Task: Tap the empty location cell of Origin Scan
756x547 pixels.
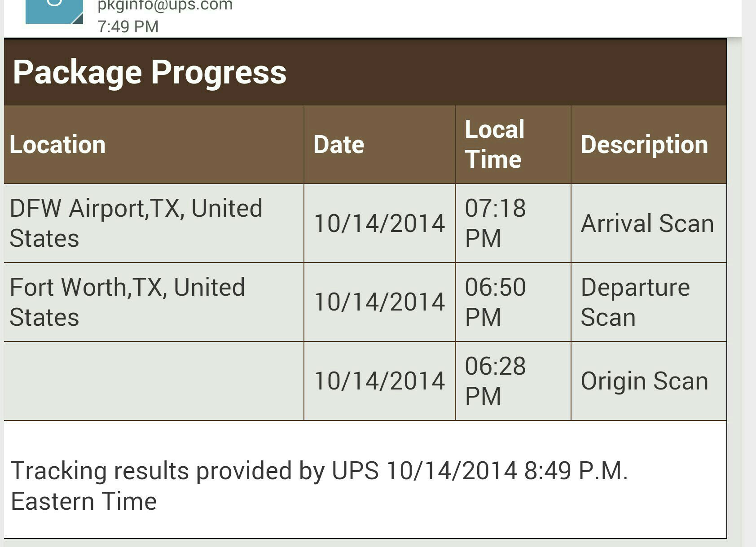Action: click(154, 381)
